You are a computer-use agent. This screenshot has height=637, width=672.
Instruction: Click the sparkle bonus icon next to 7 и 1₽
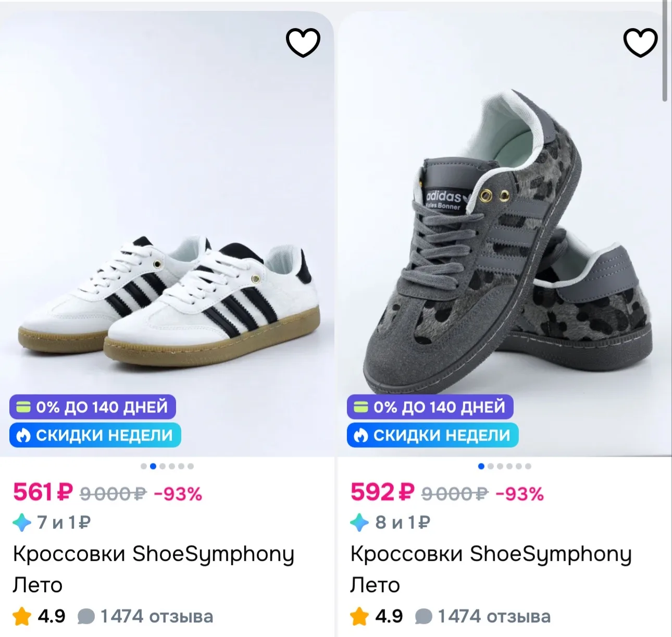(22, 522)
